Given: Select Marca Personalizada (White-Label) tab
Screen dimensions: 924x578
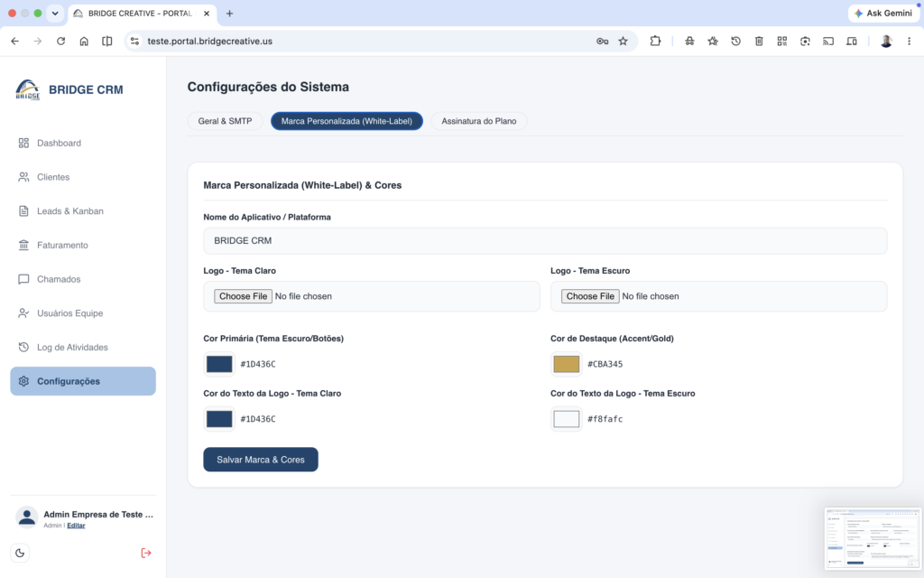Looking at the screenshot, I should point(346,121).
